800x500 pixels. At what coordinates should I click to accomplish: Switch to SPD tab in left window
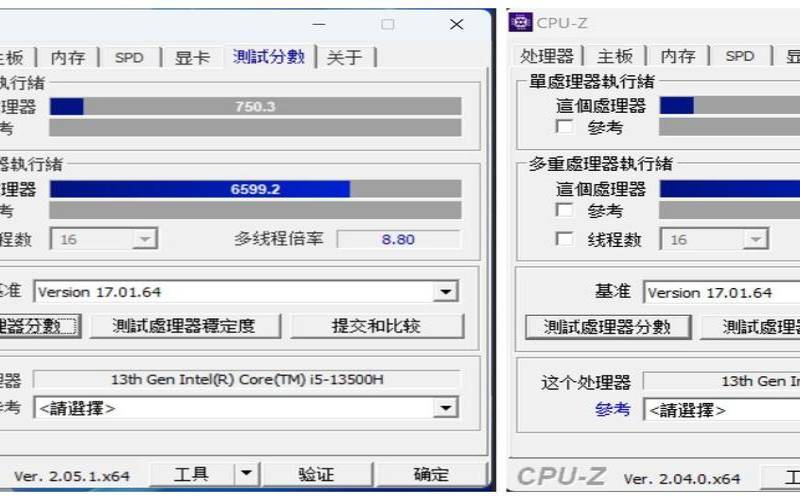(129, 58)
